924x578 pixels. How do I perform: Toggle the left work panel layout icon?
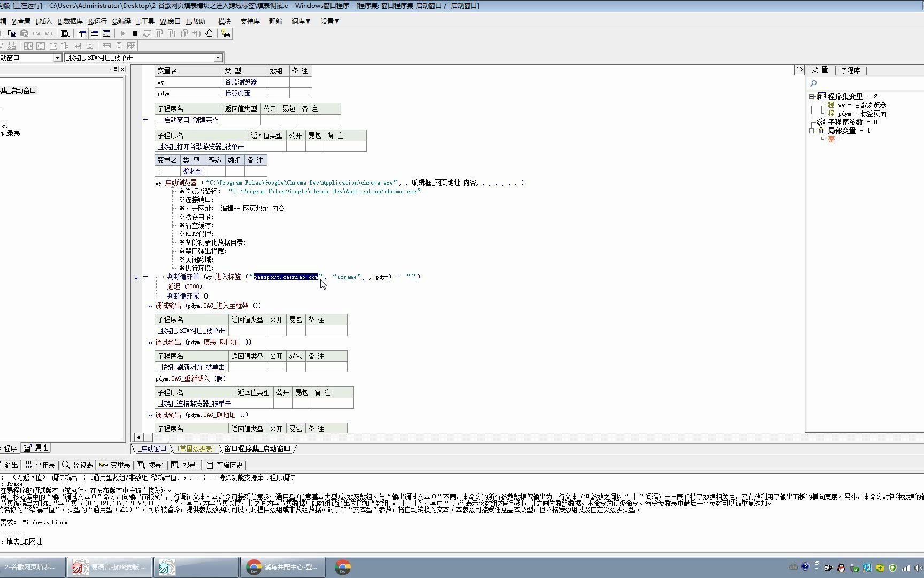(x=82, y=34)
